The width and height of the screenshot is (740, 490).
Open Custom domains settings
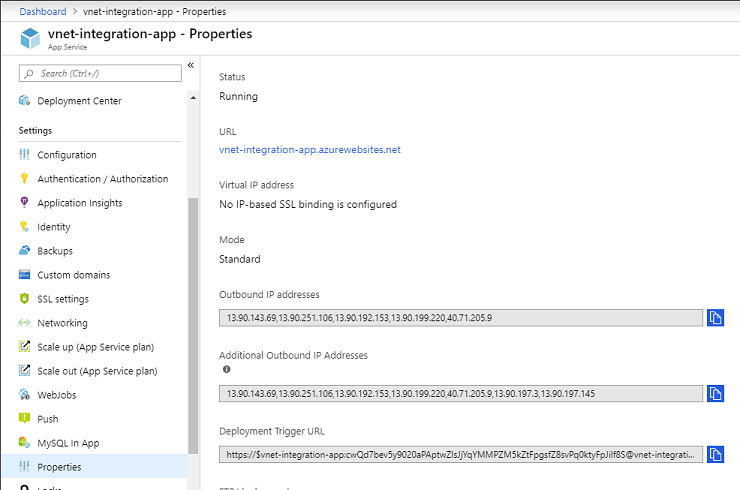[73, 275]
